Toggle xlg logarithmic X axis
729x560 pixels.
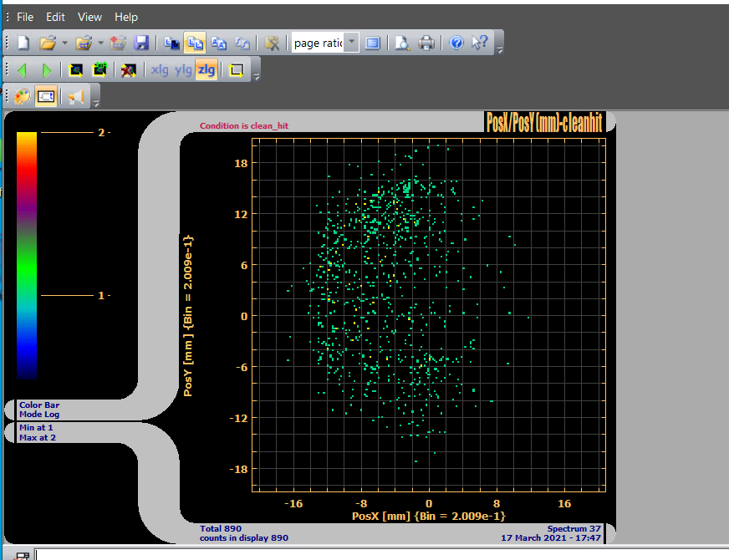(159, 70)
